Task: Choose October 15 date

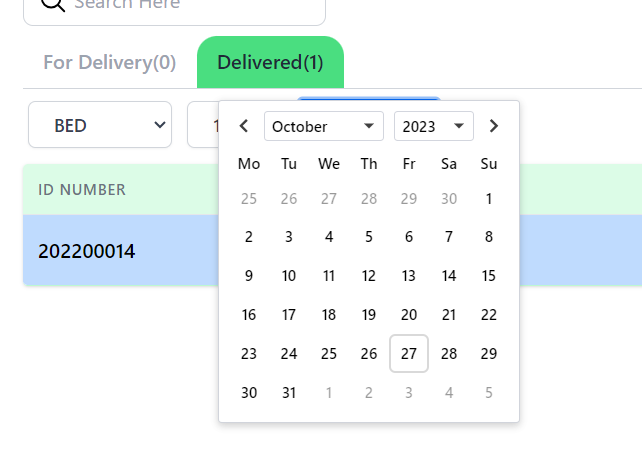Action: point(489,276)
